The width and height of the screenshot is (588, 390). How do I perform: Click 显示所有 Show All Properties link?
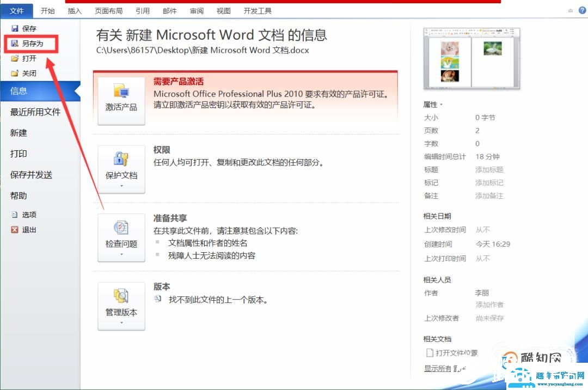445,369
